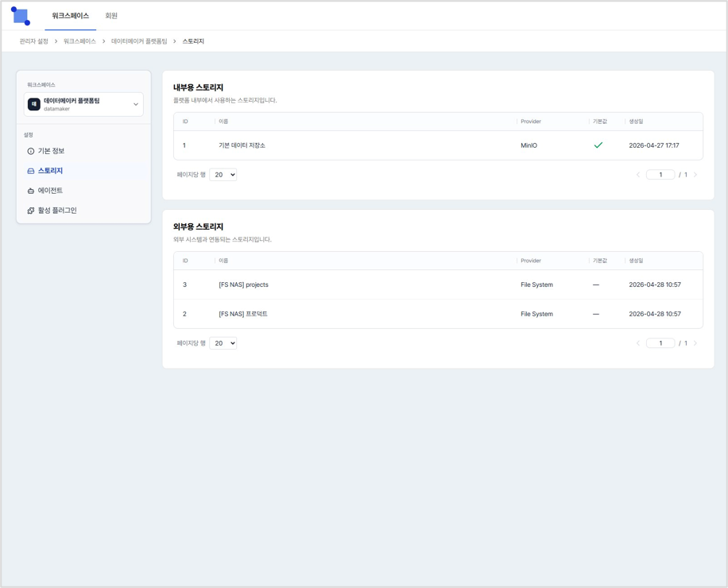Sort internal storage by Provider column
The image size is (728, 588).
(531, 122)
